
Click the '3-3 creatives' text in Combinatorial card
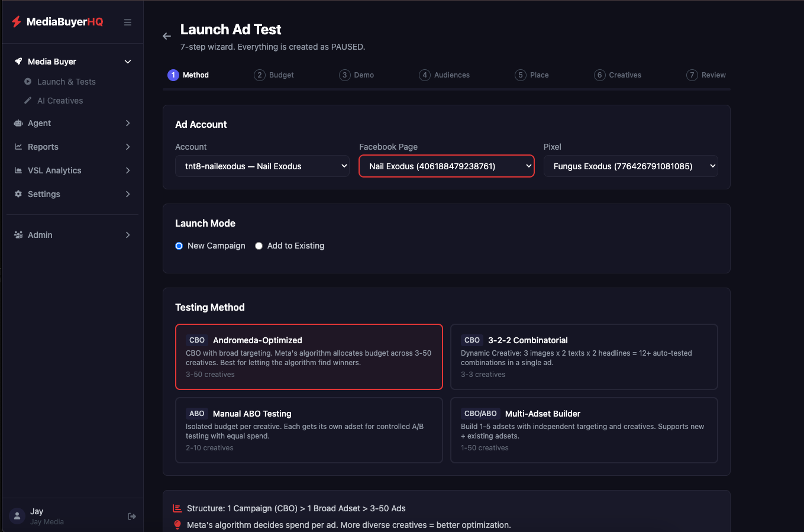pyautogui.click(x=483, y=375)
